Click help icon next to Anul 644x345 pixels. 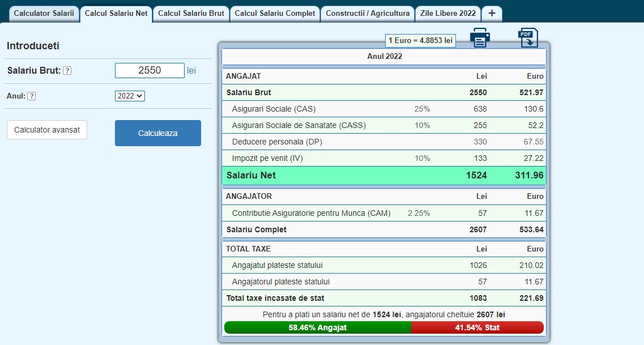[x=32, y=96]
